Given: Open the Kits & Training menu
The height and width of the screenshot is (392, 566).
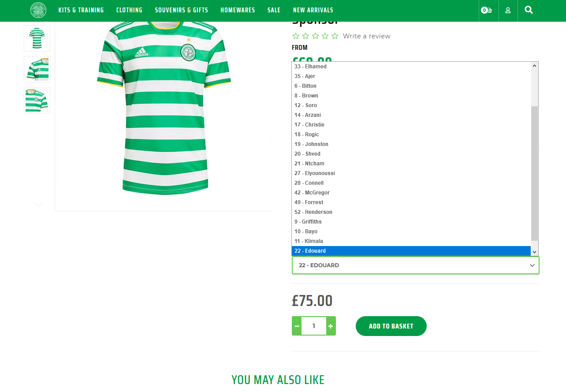Looking at the screenshot, I should tap(81, 10).
